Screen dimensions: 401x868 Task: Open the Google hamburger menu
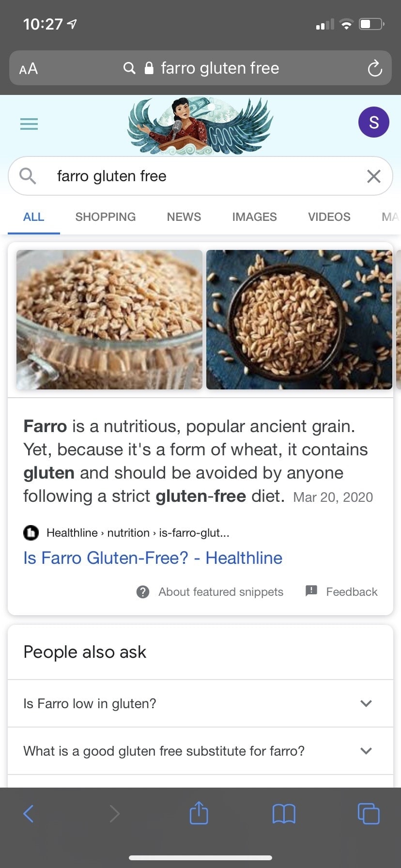[29, 124]
